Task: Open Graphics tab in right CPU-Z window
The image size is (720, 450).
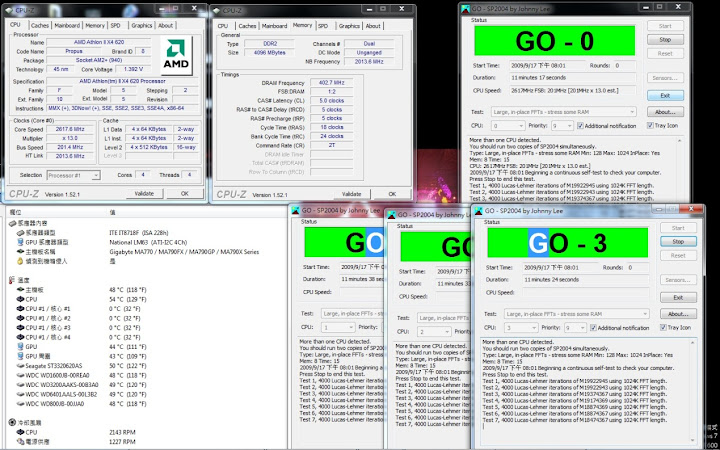Action: point(349,26)
